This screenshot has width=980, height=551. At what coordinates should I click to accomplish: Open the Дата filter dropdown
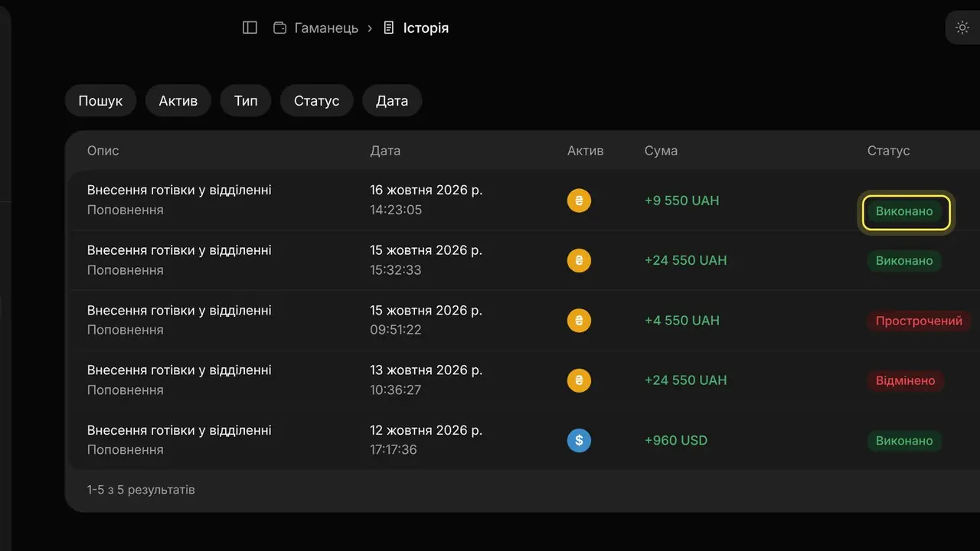[392, 100]
